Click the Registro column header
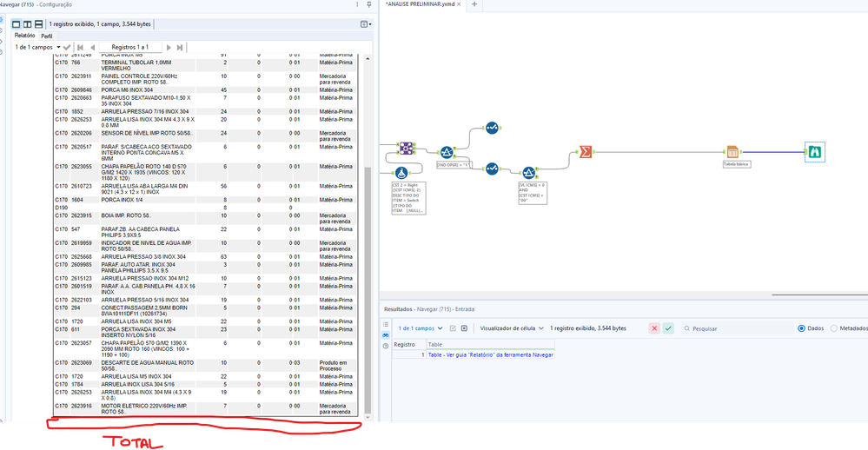 tap(409, 344)
